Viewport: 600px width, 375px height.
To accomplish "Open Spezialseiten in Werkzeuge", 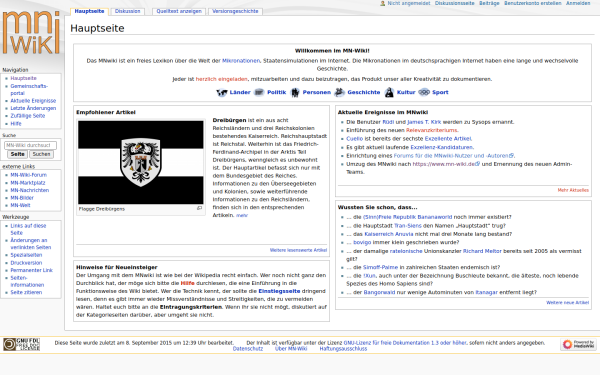I will pos(26,255).
